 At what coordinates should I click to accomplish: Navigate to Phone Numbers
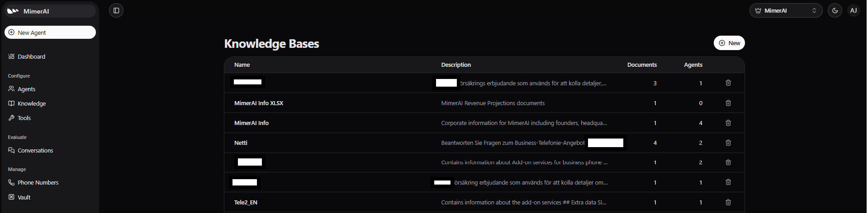(38, 182)
